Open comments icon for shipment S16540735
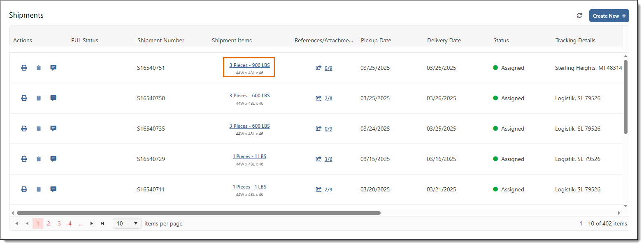 point(53,129)
